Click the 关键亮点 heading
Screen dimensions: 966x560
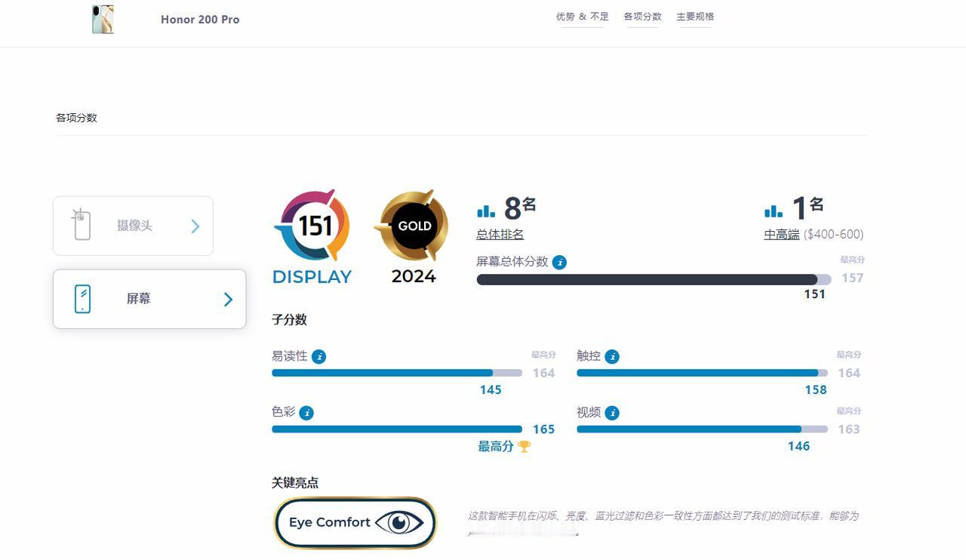point(295,482)
